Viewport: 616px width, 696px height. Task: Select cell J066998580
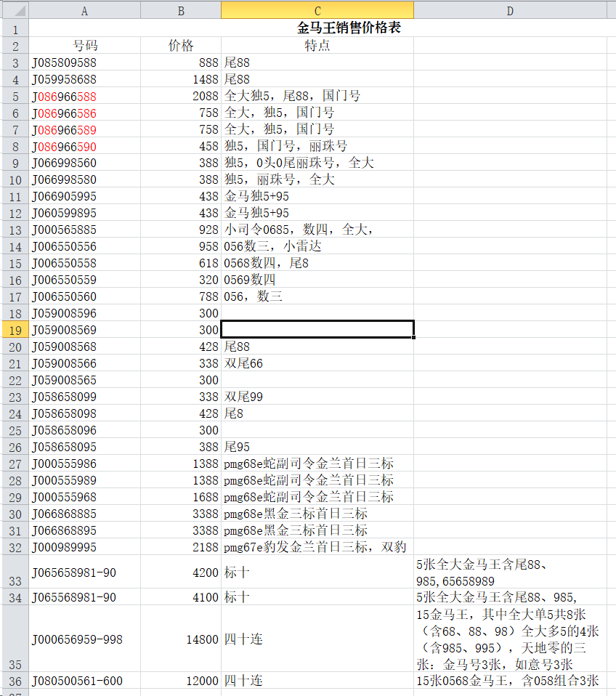click(x=85, y=179)
